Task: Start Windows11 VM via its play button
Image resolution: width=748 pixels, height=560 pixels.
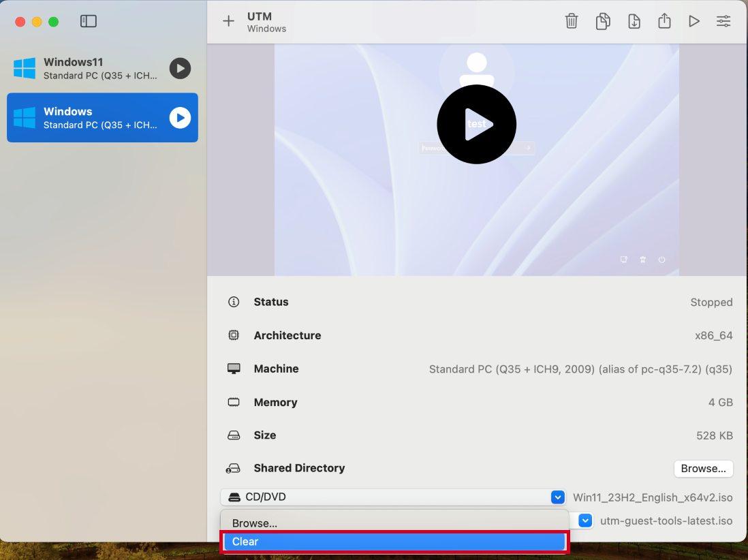Action: click(x=180, y=69)
